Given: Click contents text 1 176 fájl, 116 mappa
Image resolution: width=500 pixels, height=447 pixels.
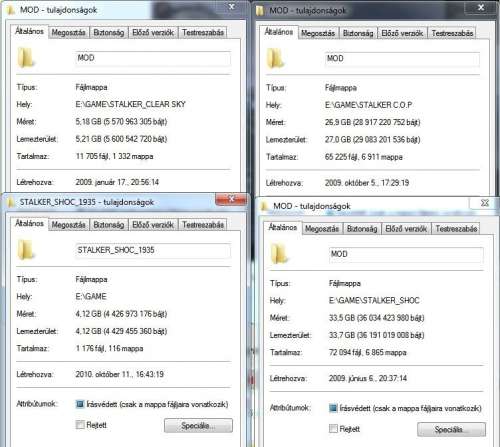Looking at the screenshot, I should tap(109, 348).
